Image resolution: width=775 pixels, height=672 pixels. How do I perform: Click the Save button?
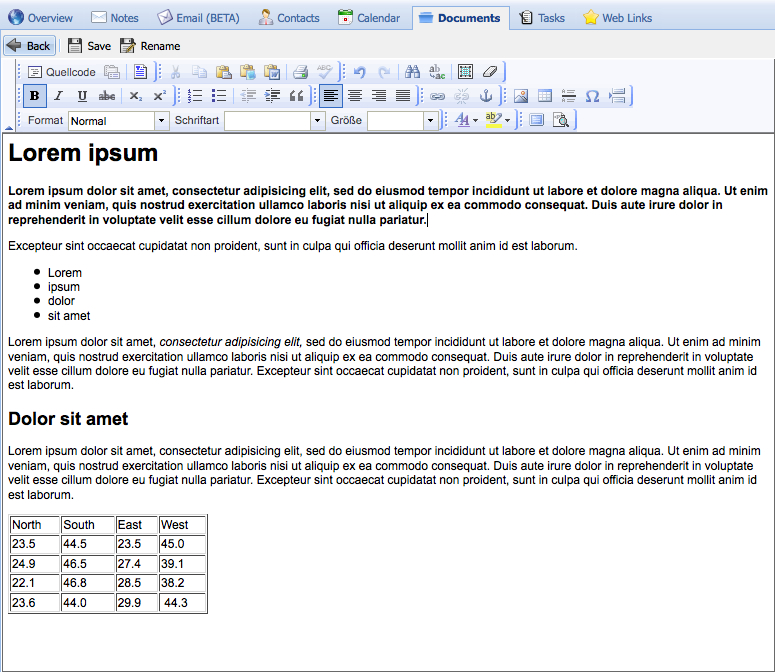click(x=89, y=46)
